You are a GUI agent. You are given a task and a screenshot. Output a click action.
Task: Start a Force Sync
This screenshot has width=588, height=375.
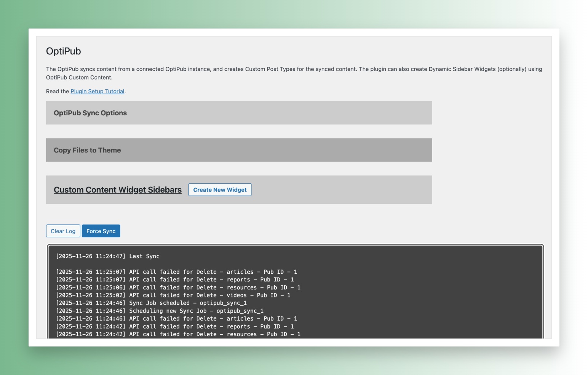point(101,231)
